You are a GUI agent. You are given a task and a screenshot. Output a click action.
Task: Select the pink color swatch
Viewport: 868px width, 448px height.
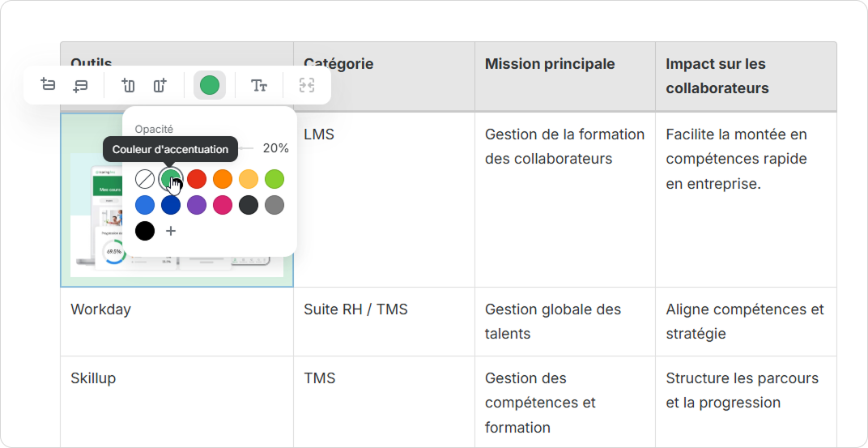(223, 205)
